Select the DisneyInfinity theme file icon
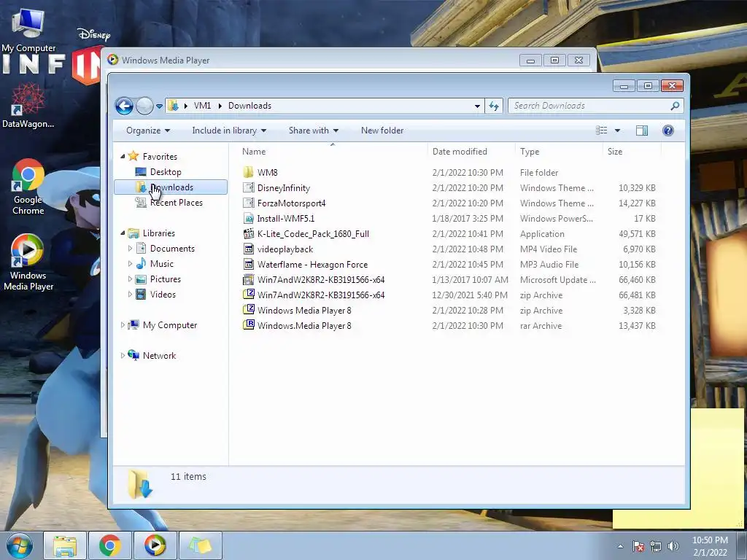 click(x=248, y=187)
